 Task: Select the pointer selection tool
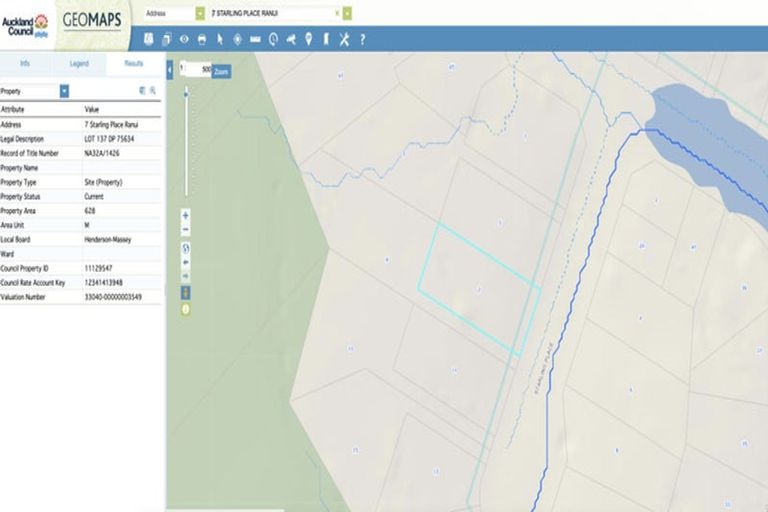pyautogui.click(x=220, y=39)
